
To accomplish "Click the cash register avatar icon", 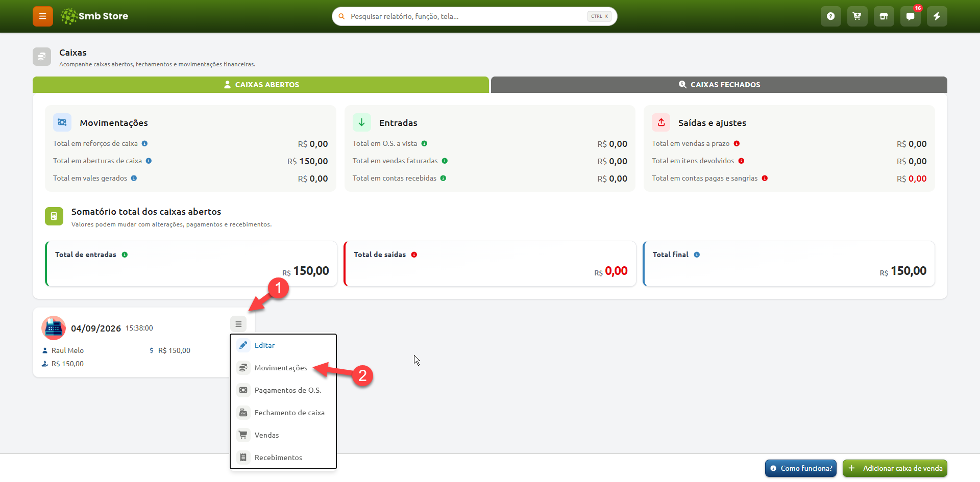I will point(54,328).
